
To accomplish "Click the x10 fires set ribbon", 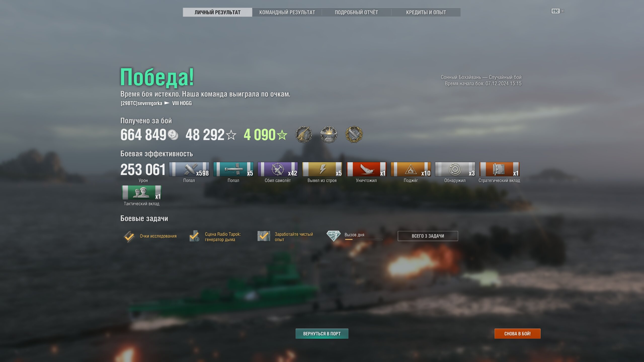I will (411, 169).
